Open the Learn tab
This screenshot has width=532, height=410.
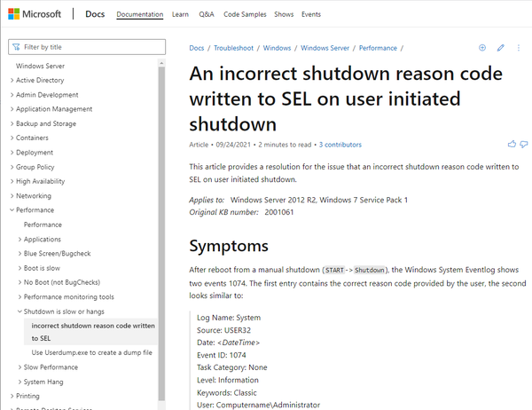coord(180,14)
